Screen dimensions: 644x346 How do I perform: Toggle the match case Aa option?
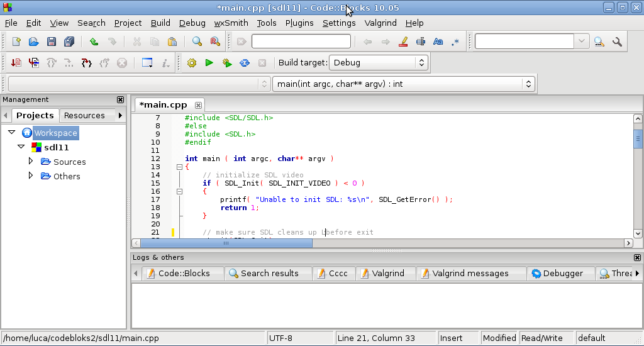438,42
